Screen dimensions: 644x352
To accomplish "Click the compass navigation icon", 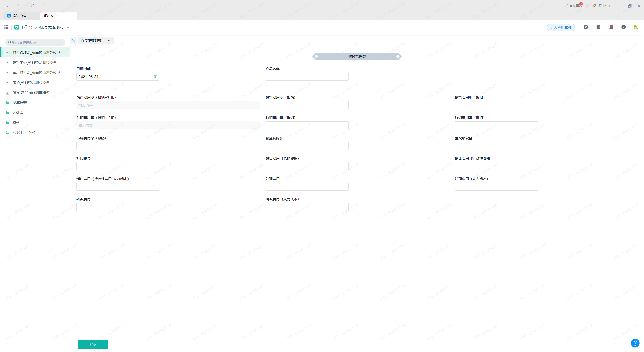I will click(x=586, y=27).
